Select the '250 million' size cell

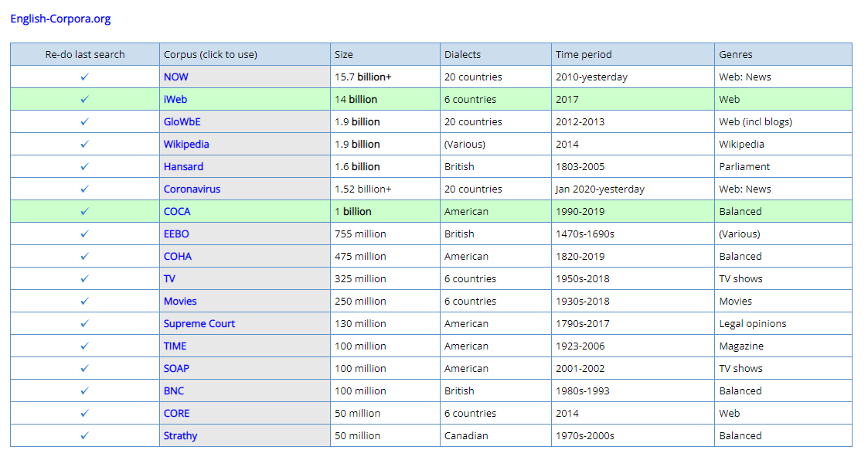[x=385, y=302]
